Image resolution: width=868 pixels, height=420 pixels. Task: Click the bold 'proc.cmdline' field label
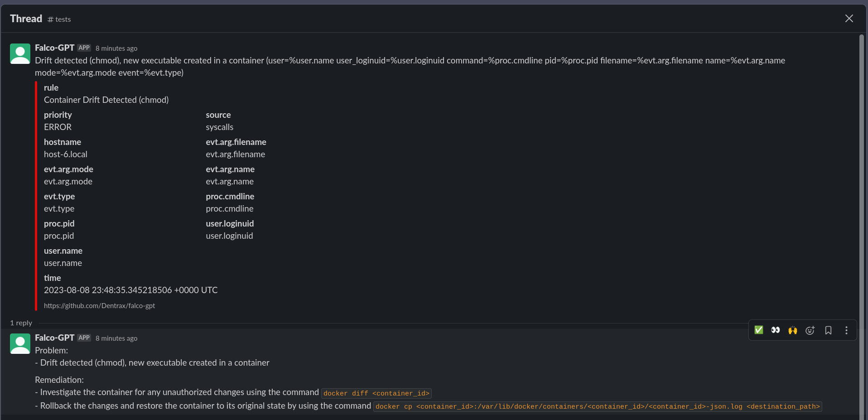230,196
